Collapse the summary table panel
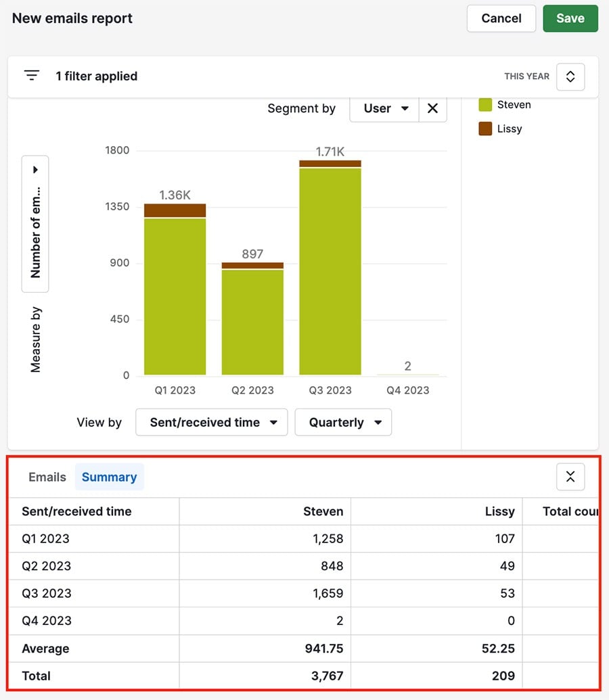Viewport: 609px width, 700px height. pos(570,477)
